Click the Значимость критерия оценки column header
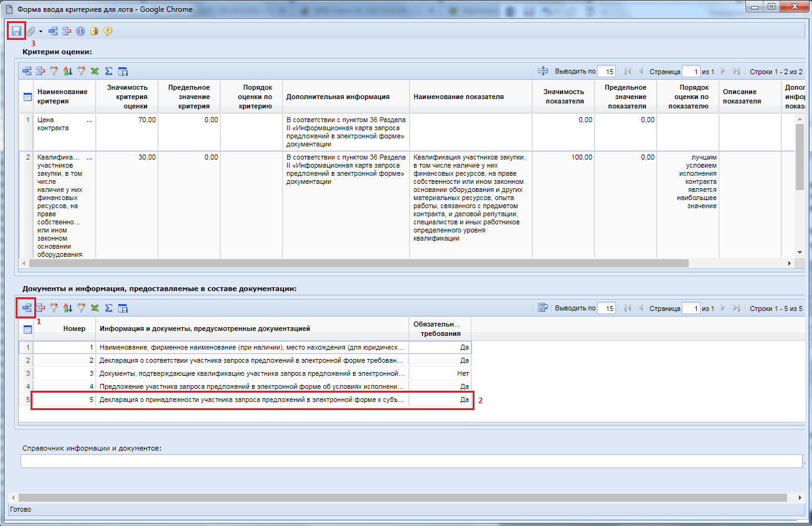812x526 pixels. [127, 97]
